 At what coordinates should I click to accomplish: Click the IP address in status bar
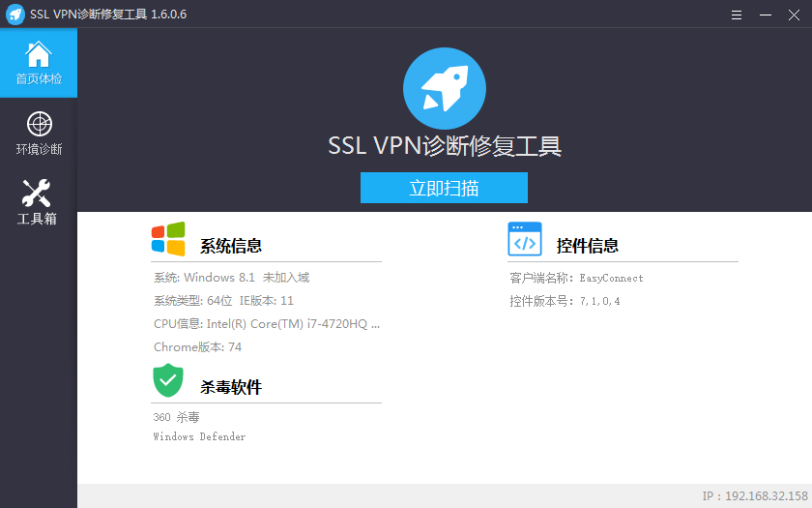[x=754, y=496]
